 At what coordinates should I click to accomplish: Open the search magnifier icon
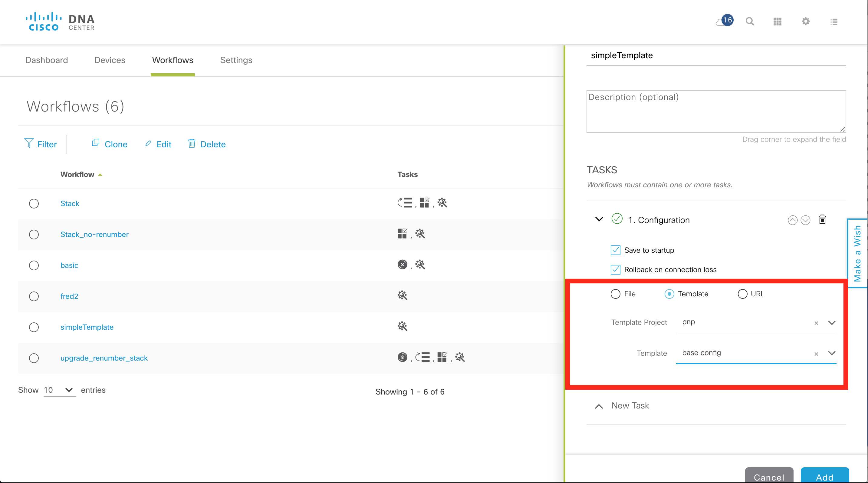tap(750, 22)
